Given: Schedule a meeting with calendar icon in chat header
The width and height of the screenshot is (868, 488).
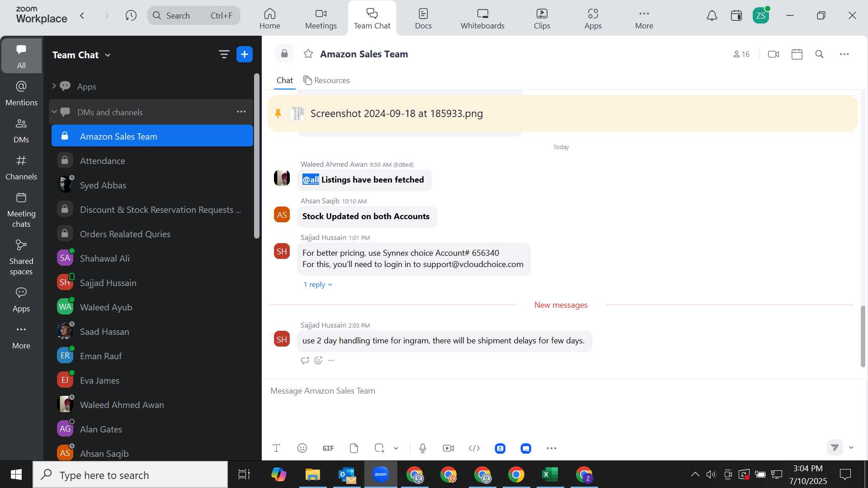Looking at the screenshot, I should pos(797,54).
